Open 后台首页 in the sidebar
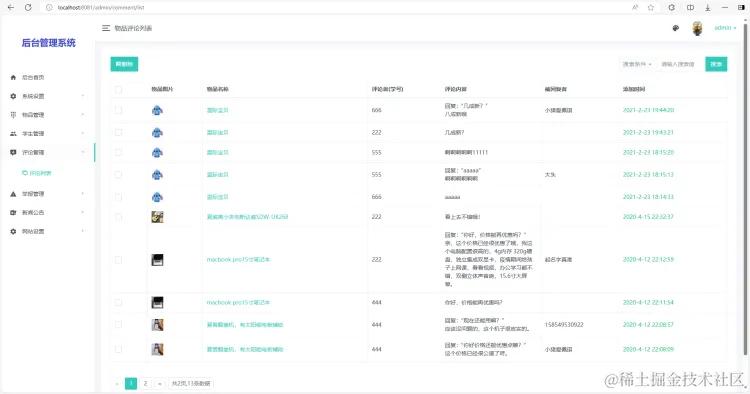 click(x=48, y=77)
